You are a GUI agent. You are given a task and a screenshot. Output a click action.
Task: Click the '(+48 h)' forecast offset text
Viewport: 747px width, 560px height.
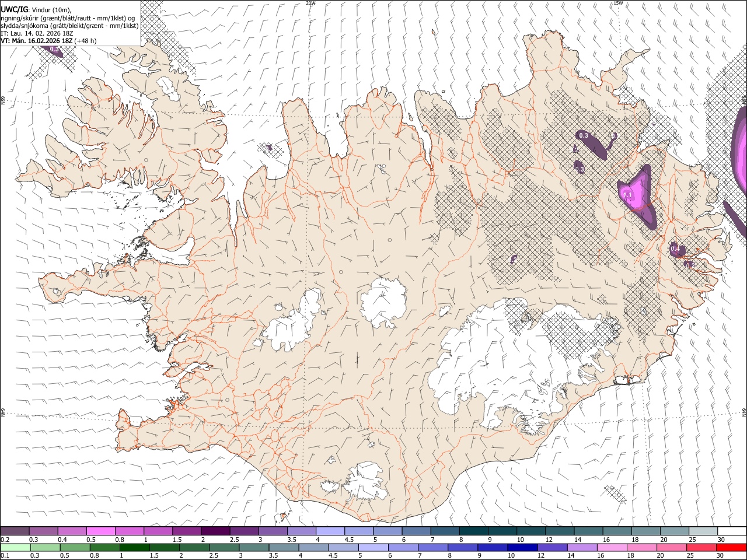pos(86,41)
